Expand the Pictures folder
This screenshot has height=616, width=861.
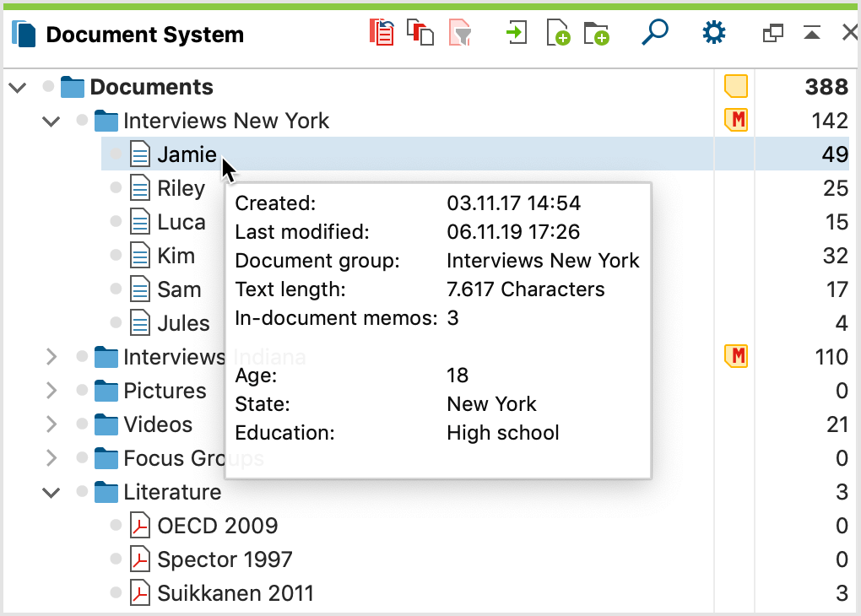point(51,391)
